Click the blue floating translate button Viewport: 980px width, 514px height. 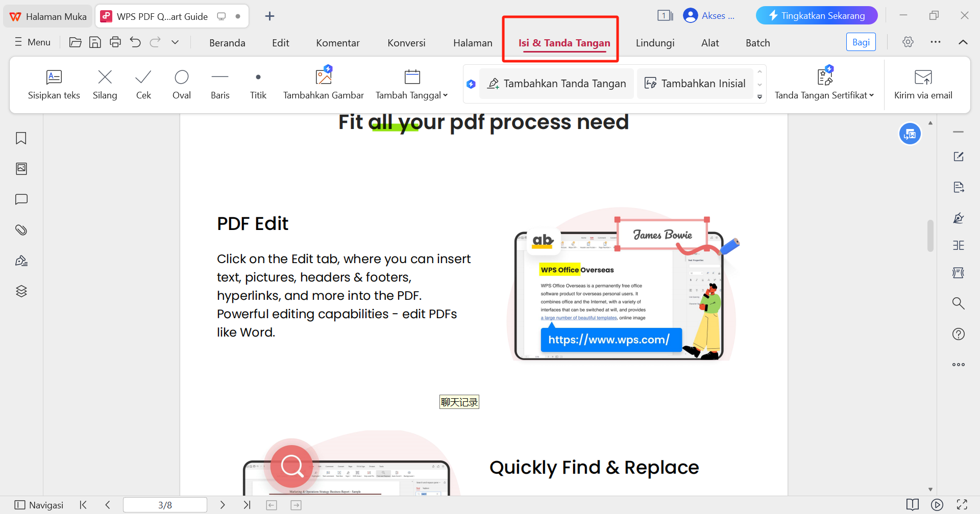[910, 134]
